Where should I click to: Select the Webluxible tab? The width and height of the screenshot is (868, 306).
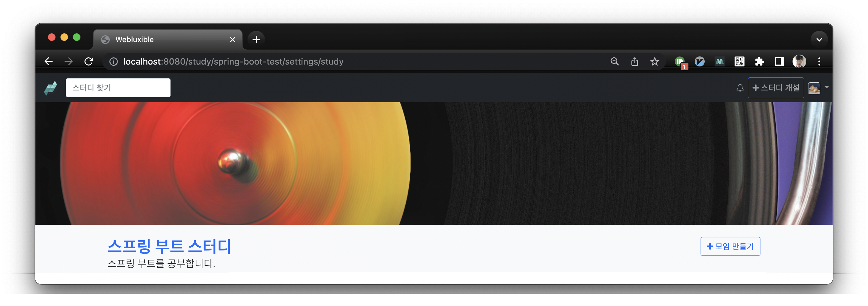coord(167,39)
